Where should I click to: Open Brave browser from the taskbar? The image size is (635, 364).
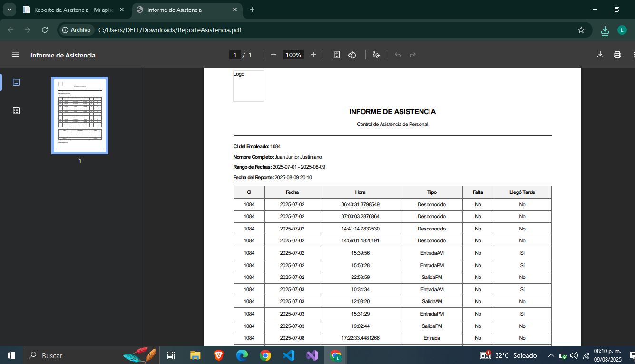point(219,355)
